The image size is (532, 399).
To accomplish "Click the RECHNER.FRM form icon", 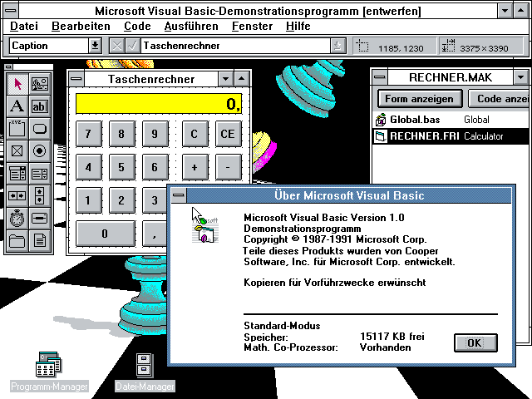I will click(381, 136).
